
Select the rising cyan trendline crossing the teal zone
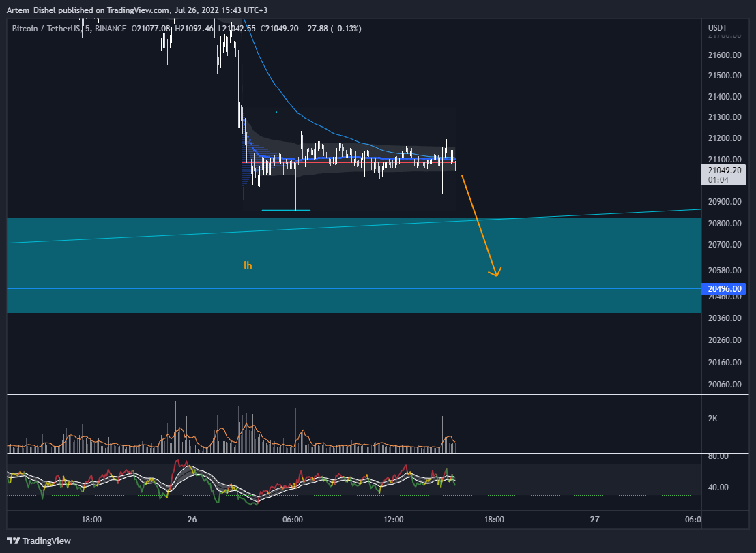pos(354,226)
